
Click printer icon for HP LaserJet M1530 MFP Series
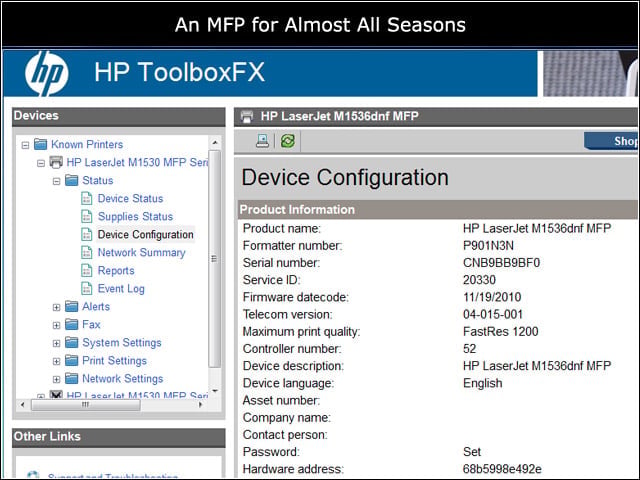tap(56, 162)
